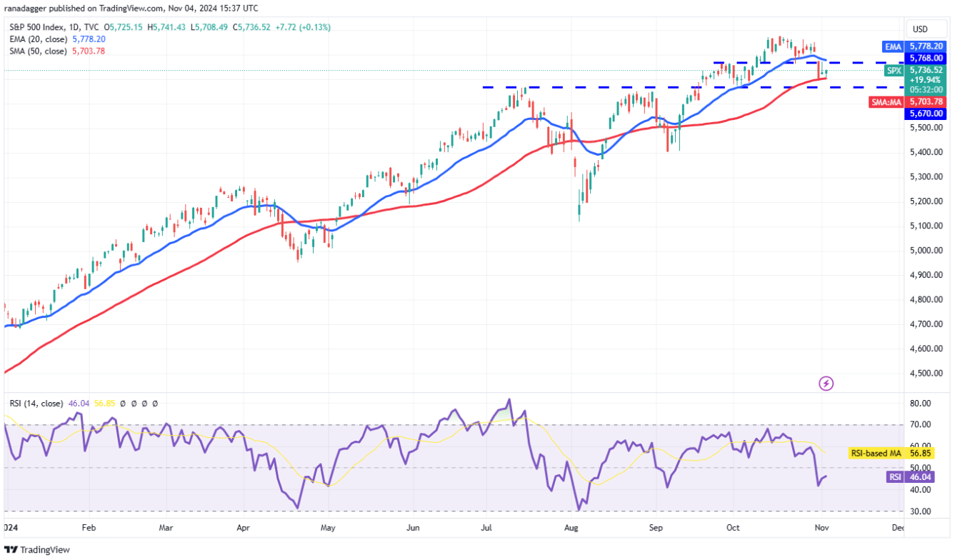Click the purple RSI tag beside 46.04
The height and width of the screenshot is (560, 955).
896,477
